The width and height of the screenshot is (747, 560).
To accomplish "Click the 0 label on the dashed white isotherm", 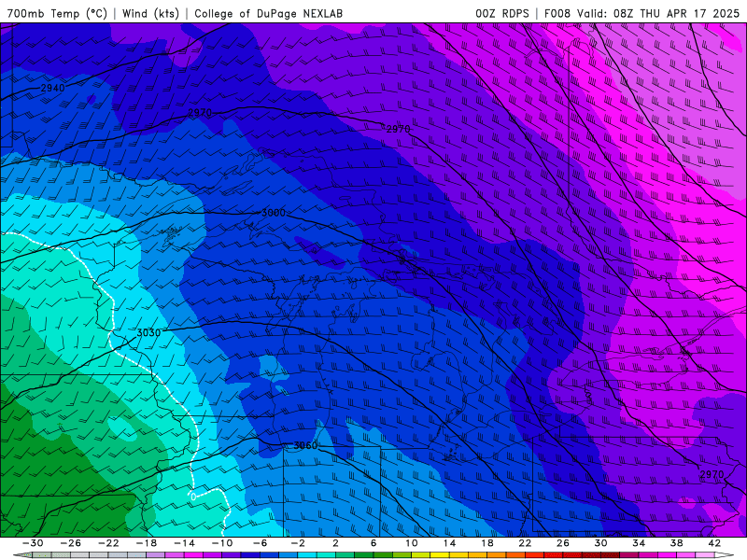I will 193,497.
